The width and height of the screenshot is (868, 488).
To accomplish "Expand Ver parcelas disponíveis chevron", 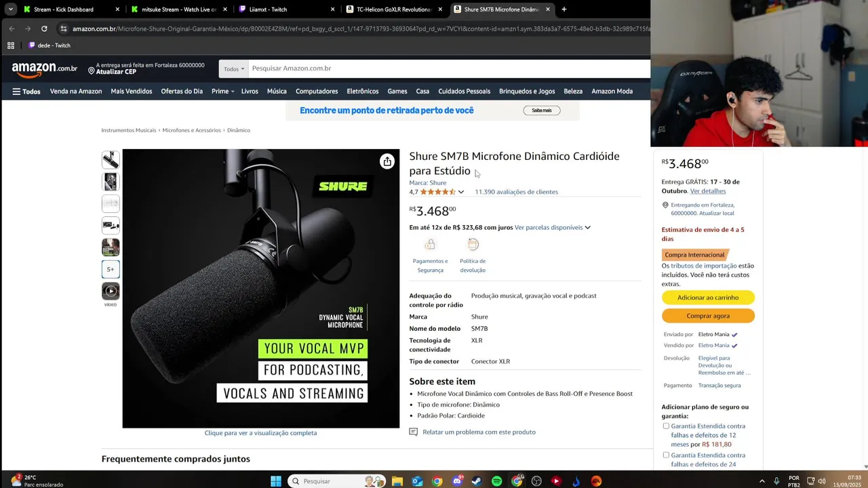I will pyautogui.click(x=587, y=228).
